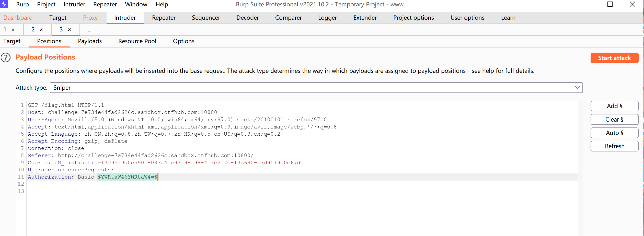
Task: Click the Connection: close header line
Action: click(56, 148)
